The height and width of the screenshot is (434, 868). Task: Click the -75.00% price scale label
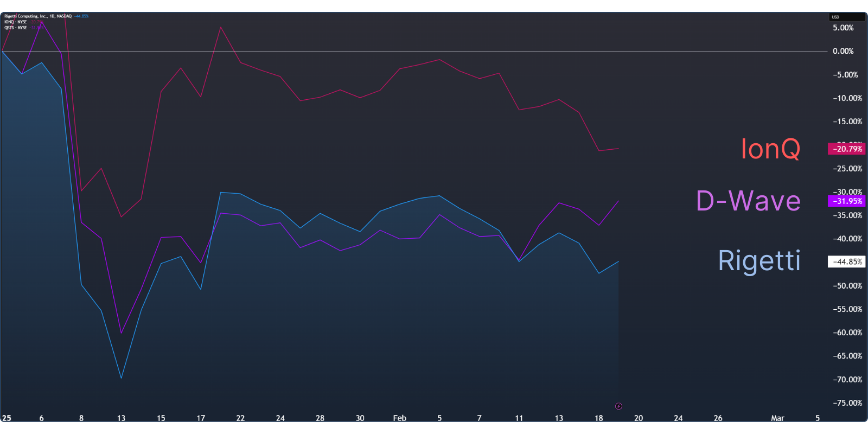tap(847, 403)
